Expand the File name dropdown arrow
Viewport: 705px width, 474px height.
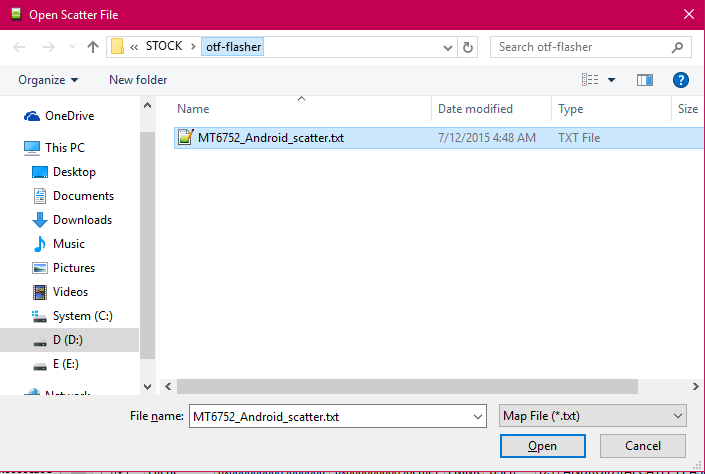tap(478, 417)
